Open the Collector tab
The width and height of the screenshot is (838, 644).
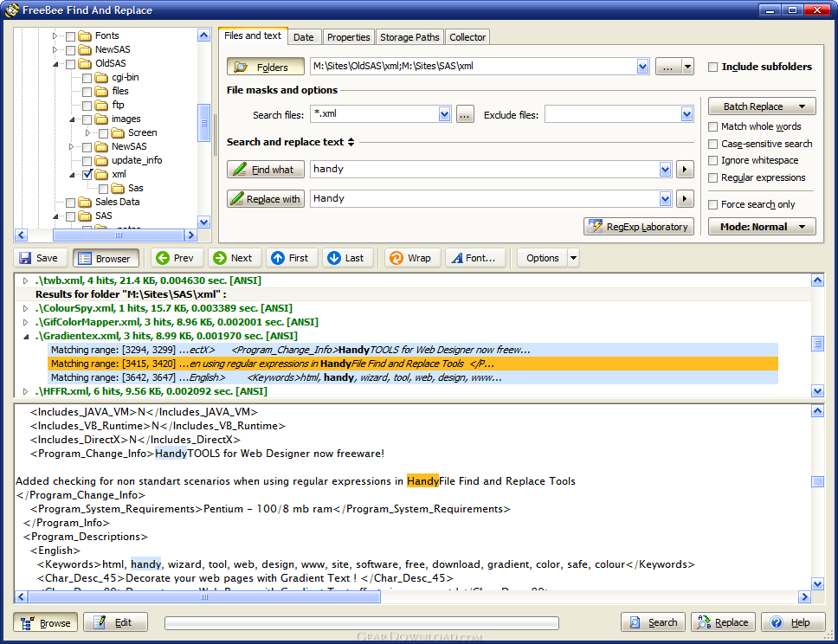467,37
